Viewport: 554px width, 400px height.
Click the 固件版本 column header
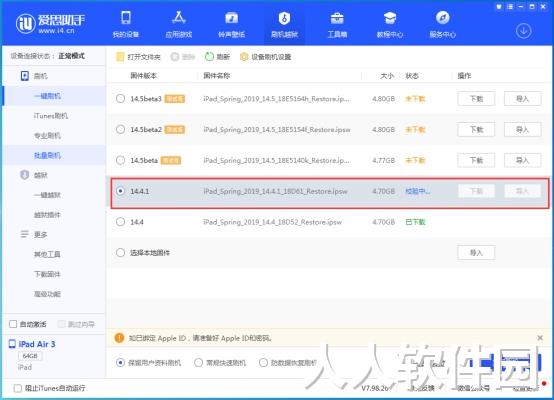coord(143,76)
